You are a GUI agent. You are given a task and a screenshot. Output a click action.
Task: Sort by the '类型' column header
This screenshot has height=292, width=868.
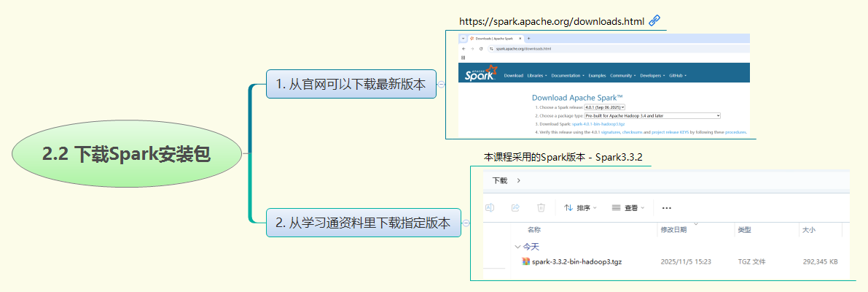tap(744, 229)
